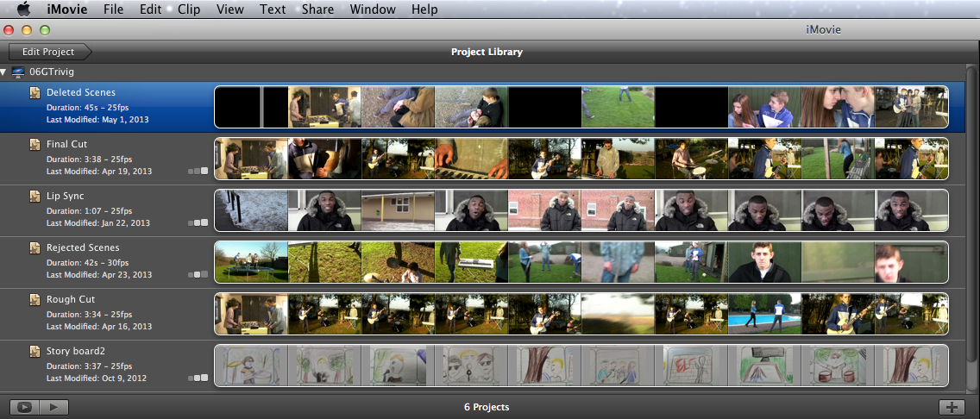Screen dimensions: 980x419
Task: Click the Rejected Scenes render status squares
Action: pyautogui.click(x=198, y=275)
